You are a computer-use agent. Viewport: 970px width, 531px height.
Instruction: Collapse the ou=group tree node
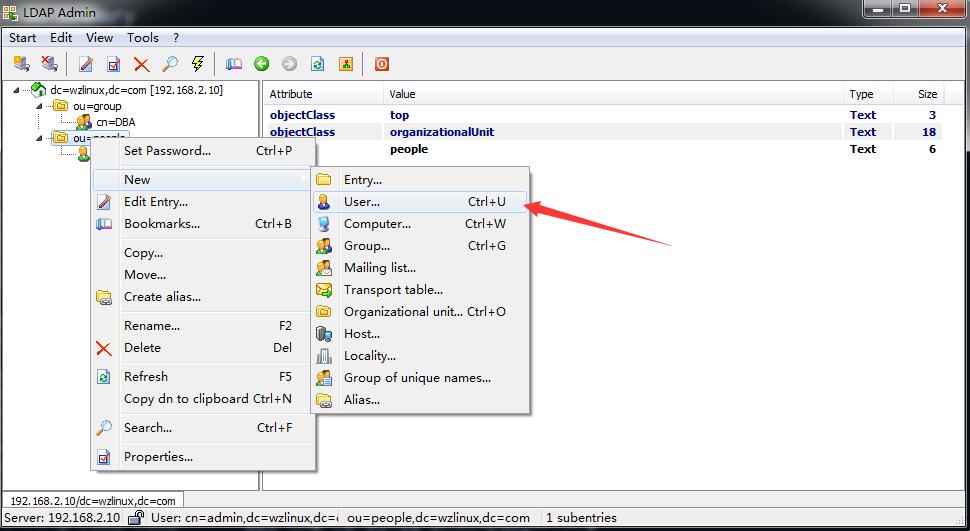click(39, 106)
